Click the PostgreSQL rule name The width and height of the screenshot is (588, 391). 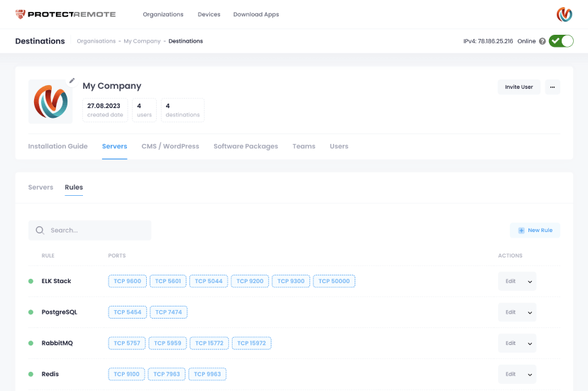tap(60, 312)
